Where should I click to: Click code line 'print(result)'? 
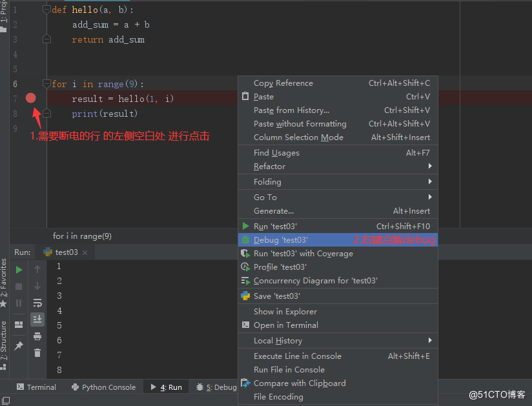click(x=105, y=114)
